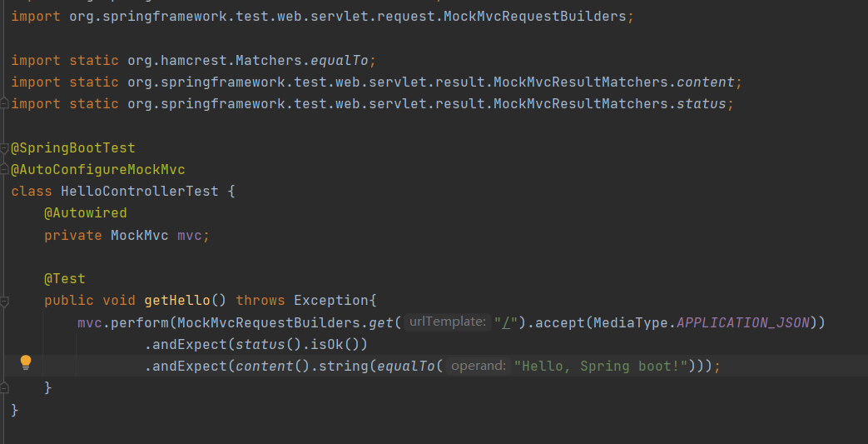Toggle the fold marker beside @AutoConfigureMockMvc
The width and height of the screenshot is (868, 444).
point(4,170)
